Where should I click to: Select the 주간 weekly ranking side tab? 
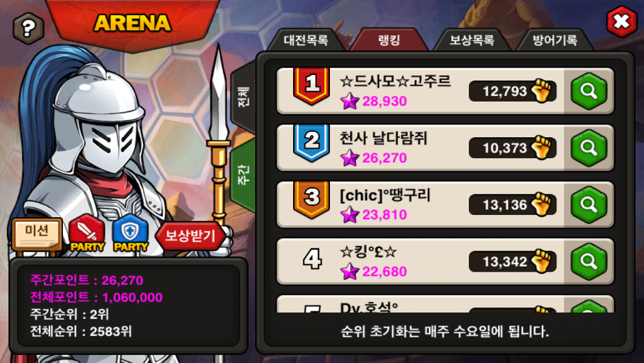coord(244,174)
